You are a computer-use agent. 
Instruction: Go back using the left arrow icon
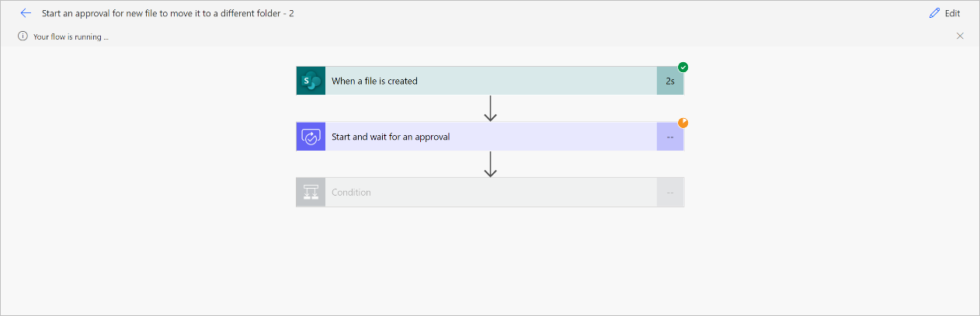[26, 13]
